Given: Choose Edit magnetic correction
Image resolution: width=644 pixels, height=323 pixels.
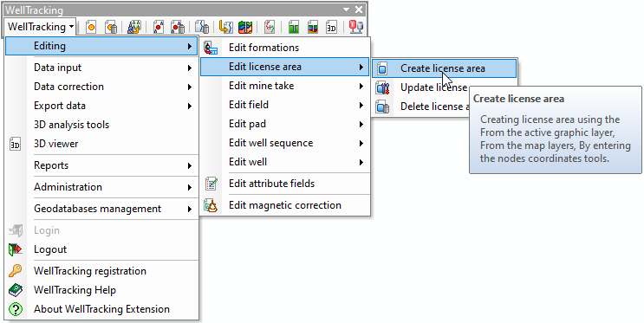Looking at the screenshot, I should [x=285, y=205].
